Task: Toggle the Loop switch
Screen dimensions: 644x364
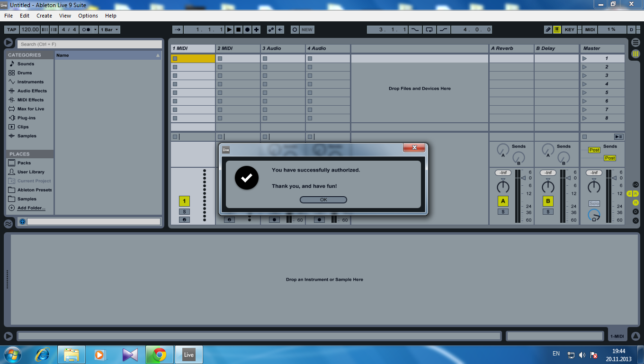Action: click(x=429, y=29)
